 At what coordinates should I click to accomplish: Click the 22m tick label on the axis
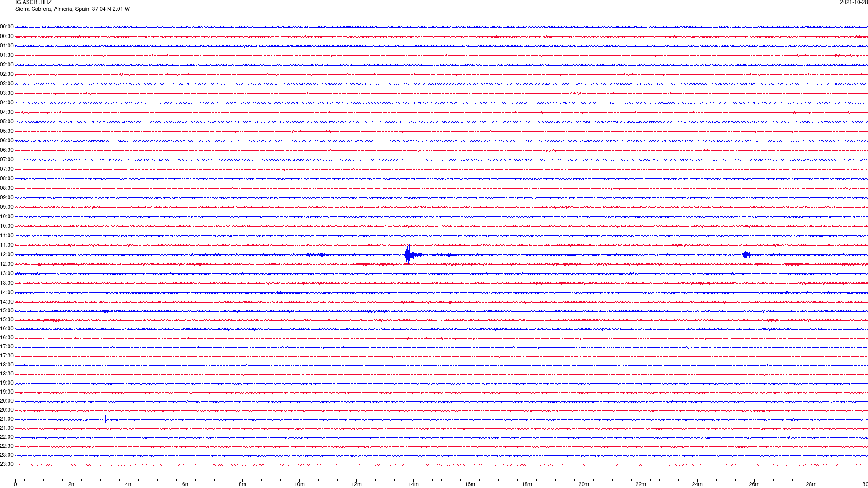tap(641, 484)
